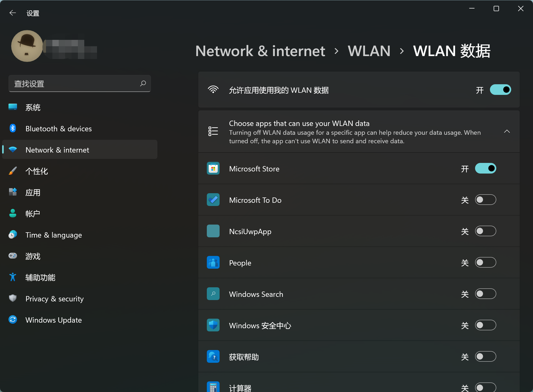Click the 系统 monitor icon
533x392 pixels.
tap(12, 107)
